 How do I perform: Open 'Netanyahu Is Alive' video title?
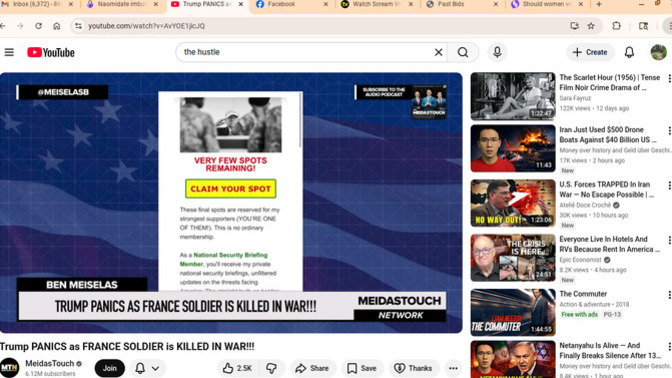click(x=610, y=351)
